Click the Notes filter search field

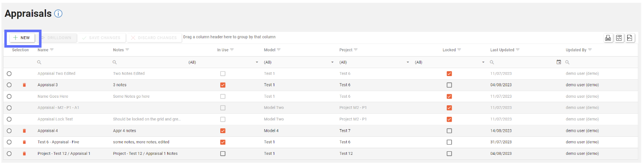pos(149,62)
